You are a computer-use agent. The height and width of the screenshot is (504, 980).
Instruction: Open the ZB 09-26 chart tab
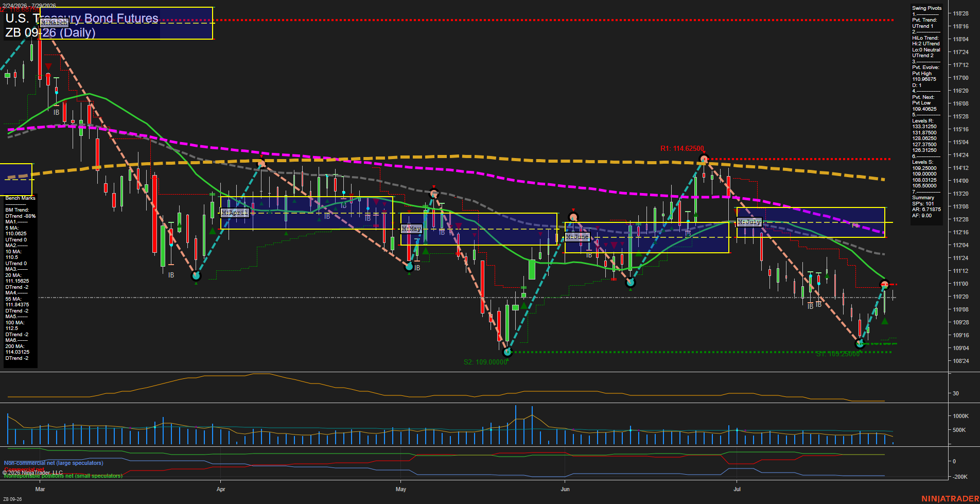click(x=12, y=499)
